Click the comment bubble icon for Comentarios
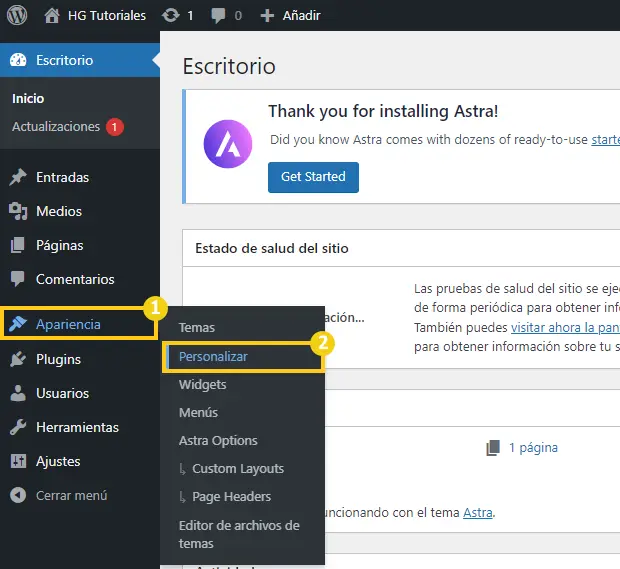The width and height of the screenshot is (620, 569). pos(18,279)
